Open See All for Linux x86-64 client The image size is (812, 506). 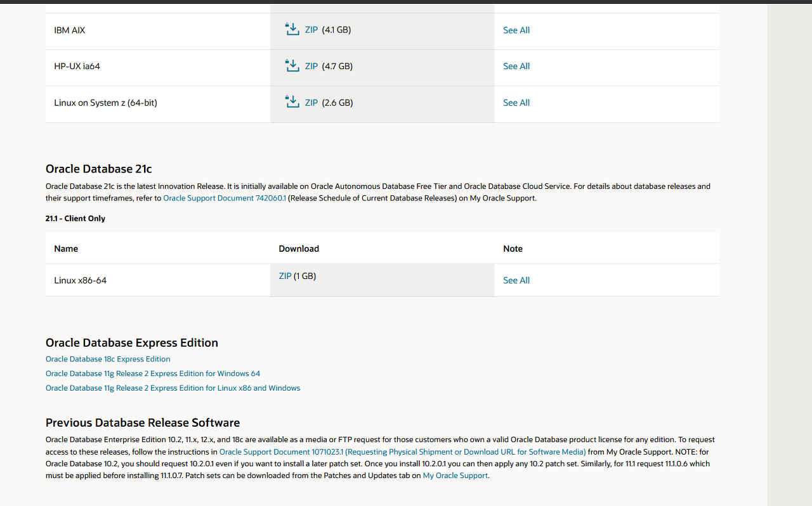coord(516,280)
